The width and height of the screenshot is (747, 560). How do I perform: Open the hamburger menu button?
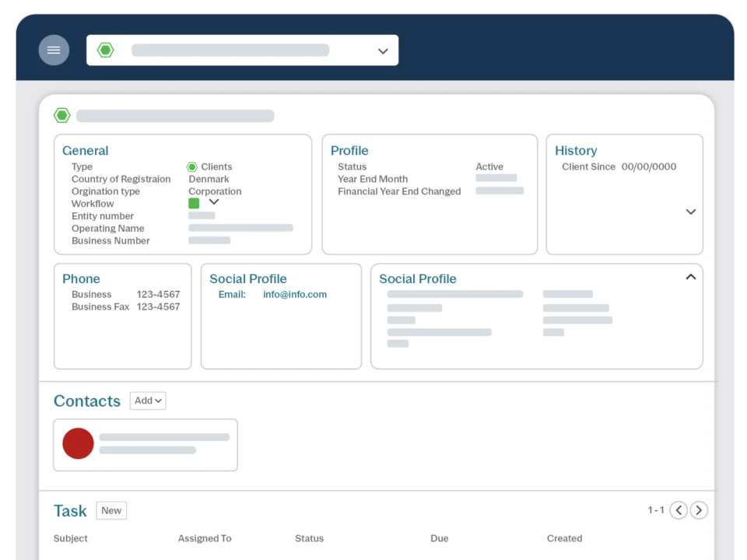point(54,51)
